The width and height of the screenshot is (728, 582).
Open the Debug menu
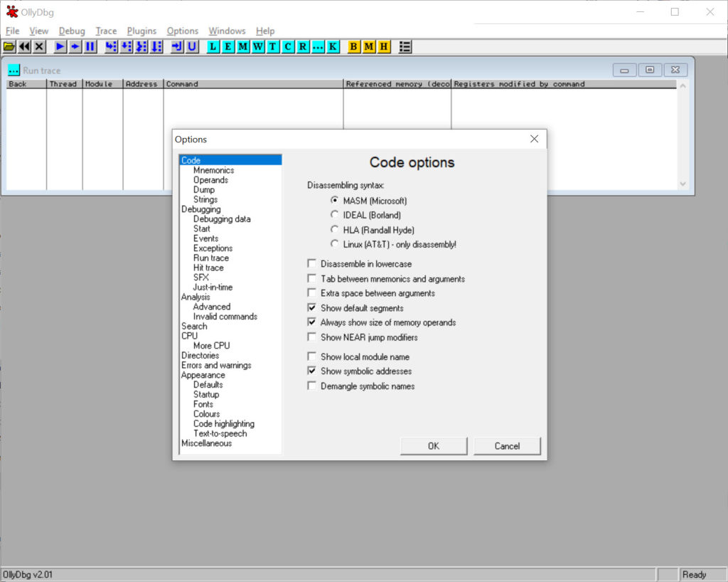72,31
